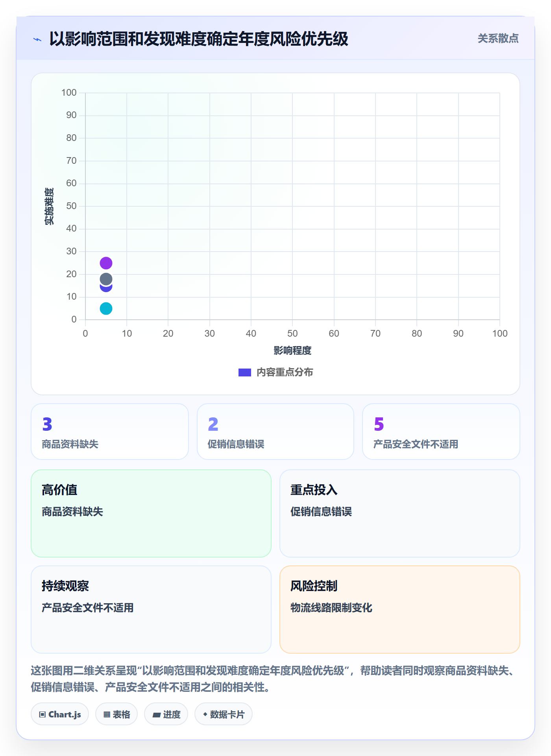Click the x-axis tick label 50
This screenshot has height=756, width=551.
292,334
